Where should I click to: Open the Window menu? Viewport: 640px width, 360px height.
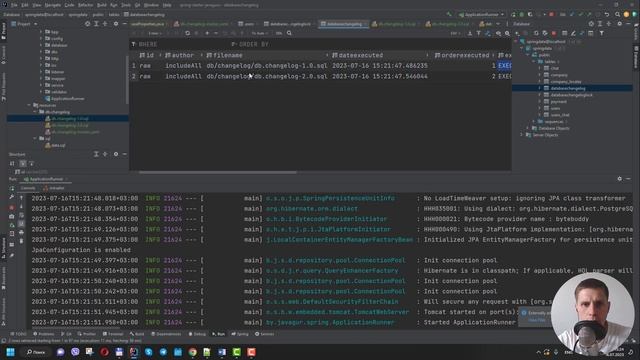coord(151,5)
